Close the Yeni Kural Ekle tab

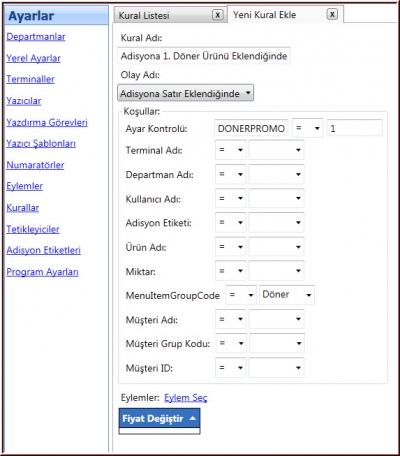[332, 14]
